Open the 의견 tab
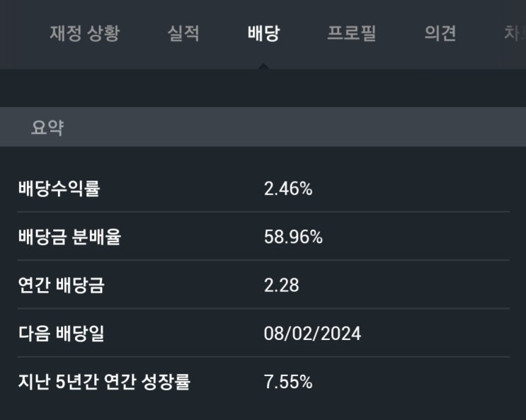 pyautogui.click(x=440, y=33)
